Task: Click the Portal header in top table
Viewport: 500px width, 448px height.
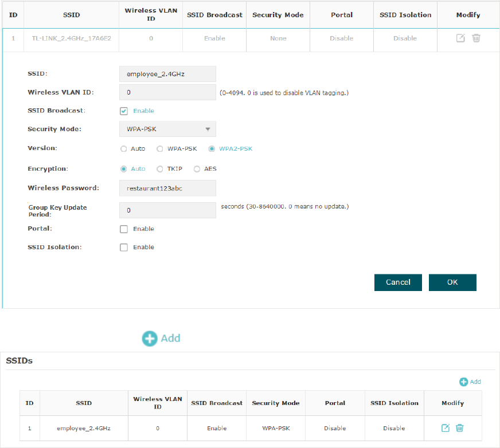Action: tap(342, 15)
